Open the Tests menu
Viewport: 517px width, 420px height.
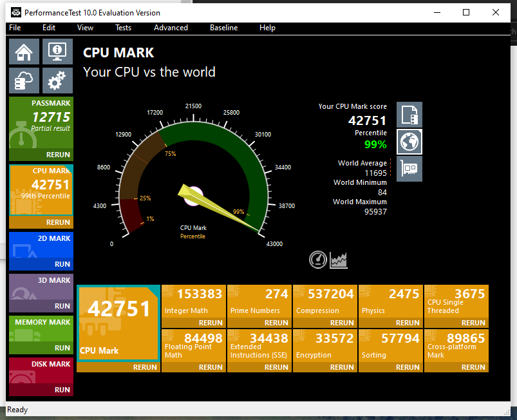pyautogui.click(x=124, y=28)
